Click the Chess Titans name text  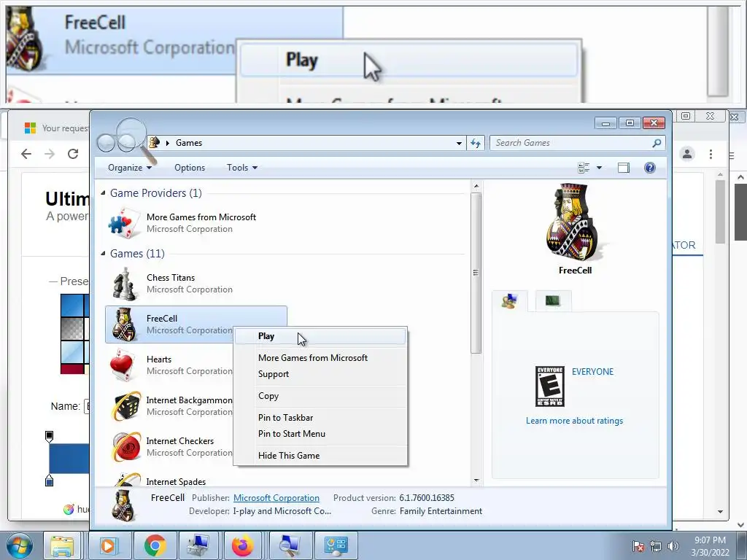171,278
